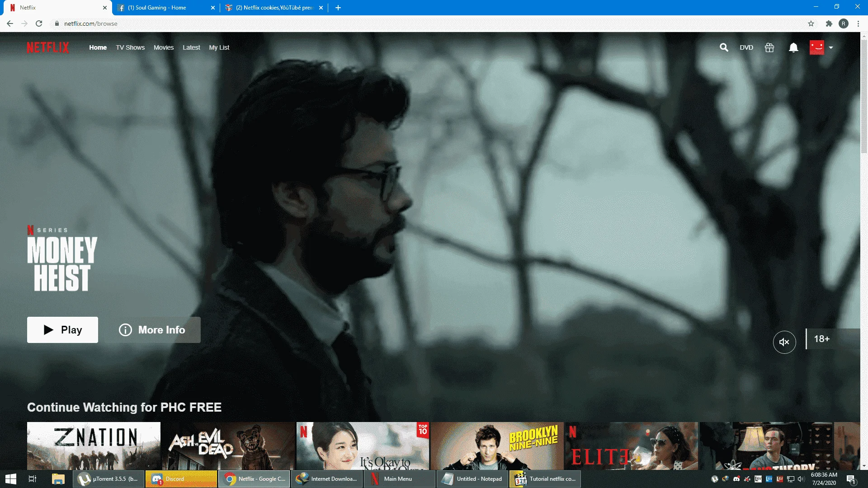Click the scrollbar down arrow

click(864, 466)
